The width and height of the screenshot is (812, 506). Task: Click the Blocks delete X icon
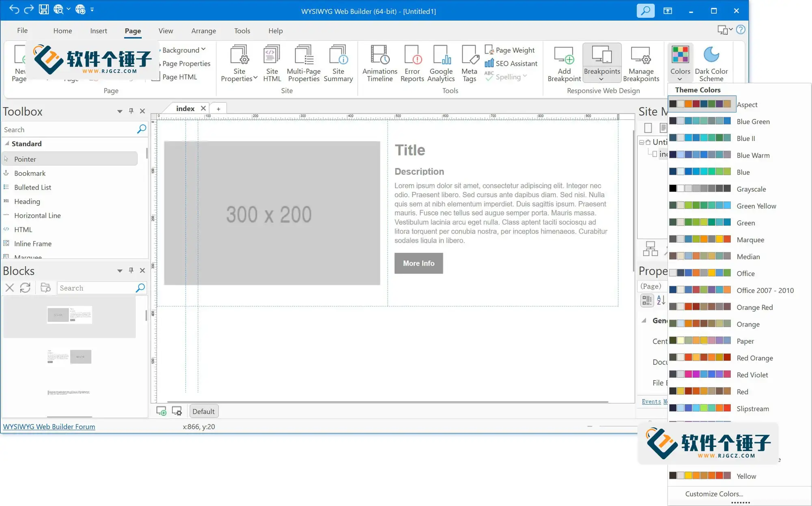click(x=10, y=288)
